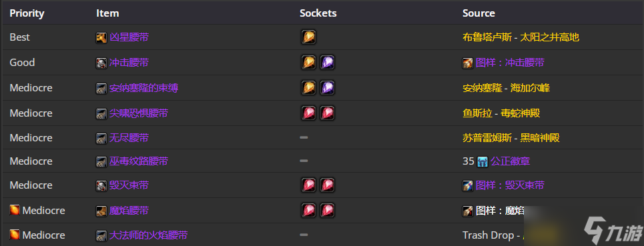Open the 公正徽章 currency link
The height and width of the screenshot is (246, 644).
point(510,161)
